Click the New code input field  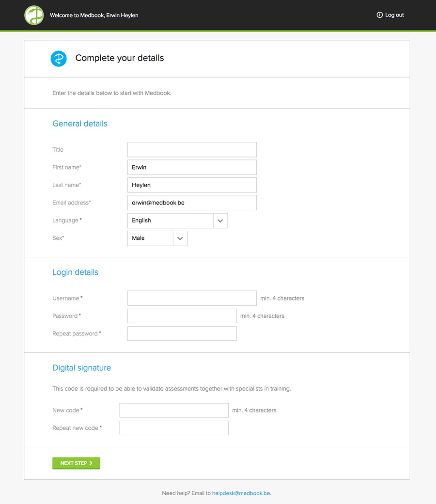[x=174, y=410]
